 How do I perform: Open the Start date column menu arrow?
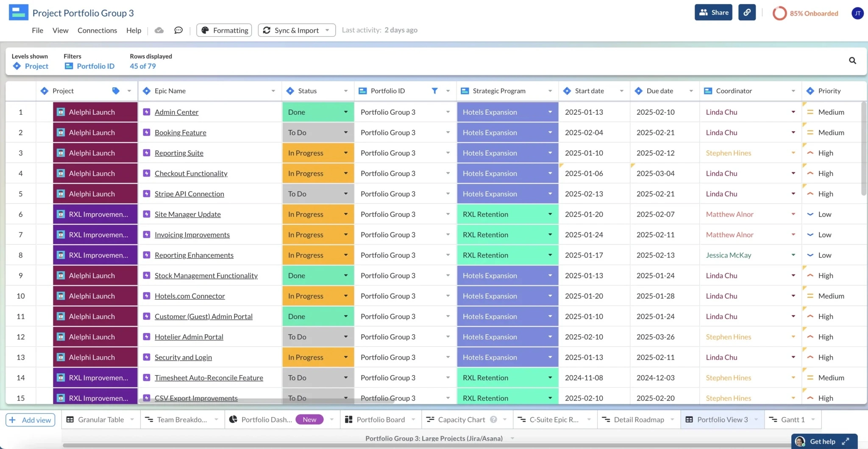coord(622,91)
